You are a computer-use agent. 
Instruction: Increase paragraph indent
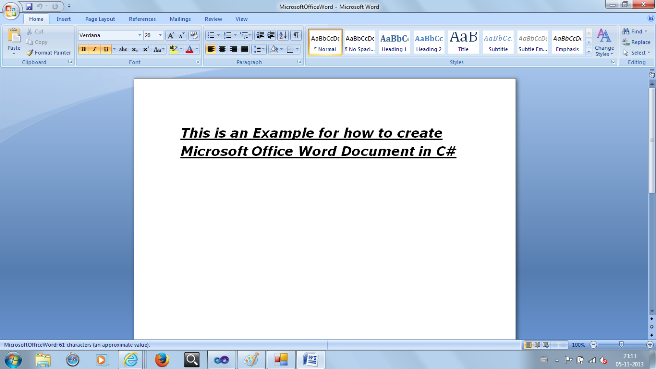(271, 36)
